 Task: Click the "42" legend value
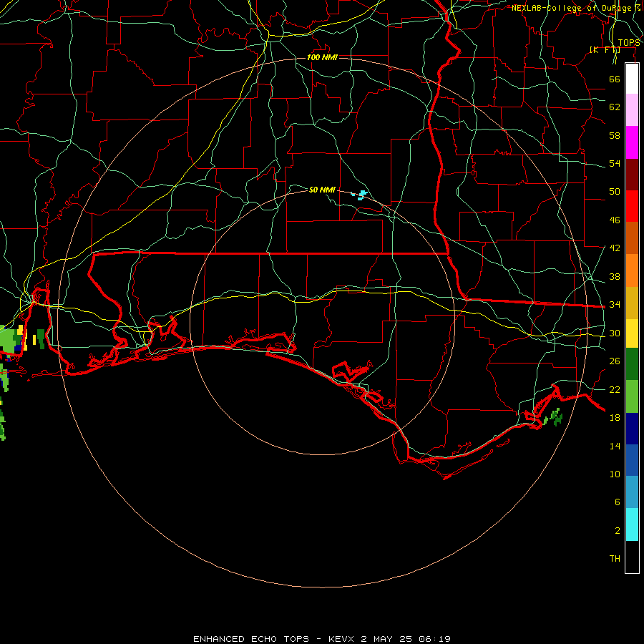tap(615, 248)
